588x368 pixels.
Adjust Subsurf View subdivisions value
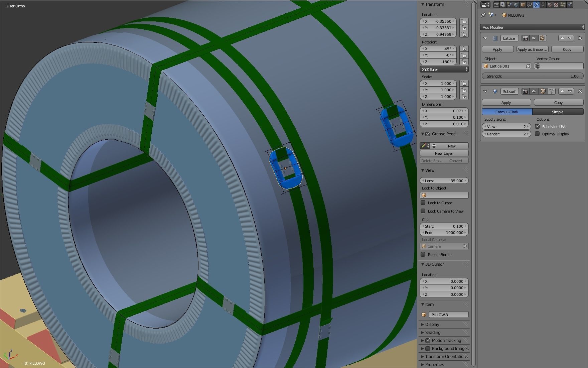click(x=506, y=126)
